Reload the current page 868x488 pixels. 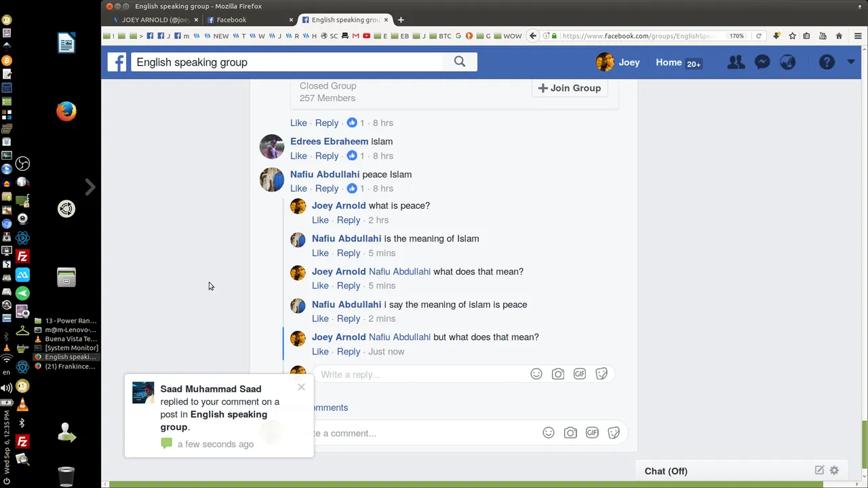759,36
